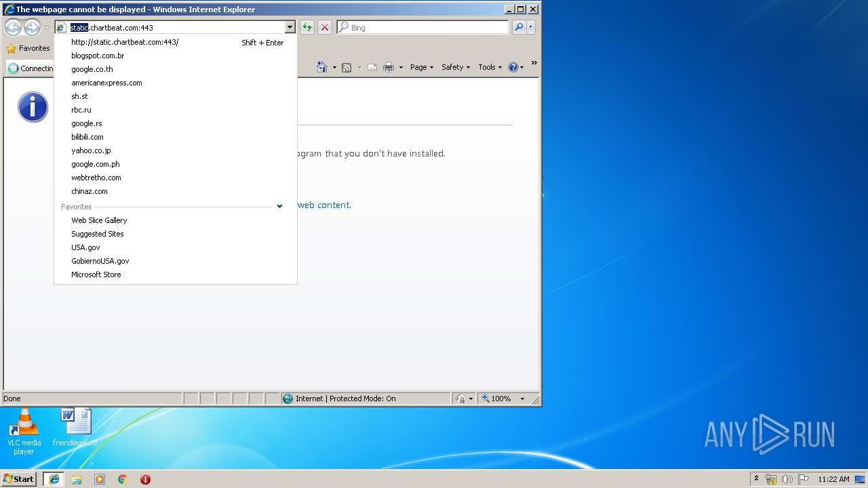
Task: Choose webtretho.com from history list
Action: coord(176,178)
